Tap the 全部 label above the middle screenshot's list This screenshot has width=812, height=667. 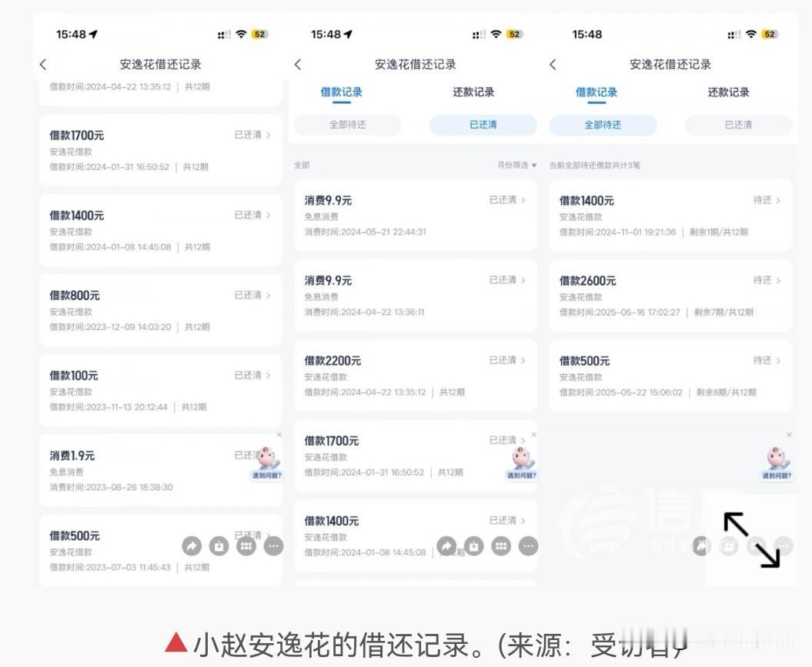click(302, 165)
